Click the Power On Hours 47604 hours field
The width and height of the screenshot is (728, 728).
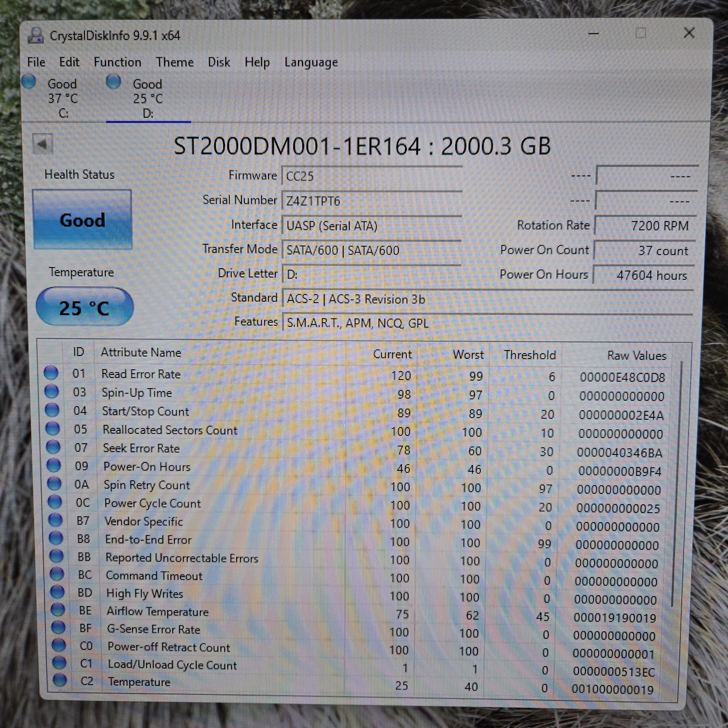(644, 275)
